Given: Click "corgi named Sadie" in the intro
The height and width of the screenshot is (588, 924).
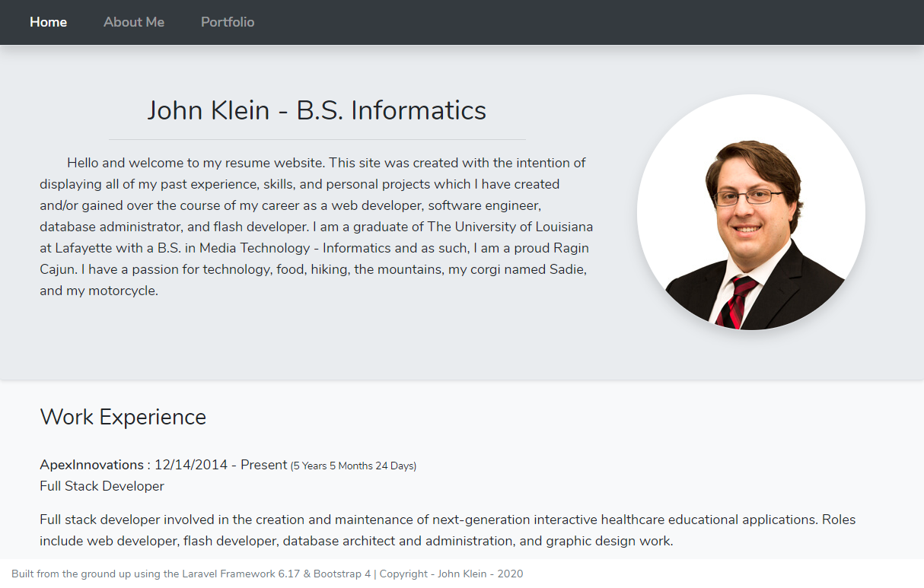Looking at the screenshot, I should click(x=533, y=269).
